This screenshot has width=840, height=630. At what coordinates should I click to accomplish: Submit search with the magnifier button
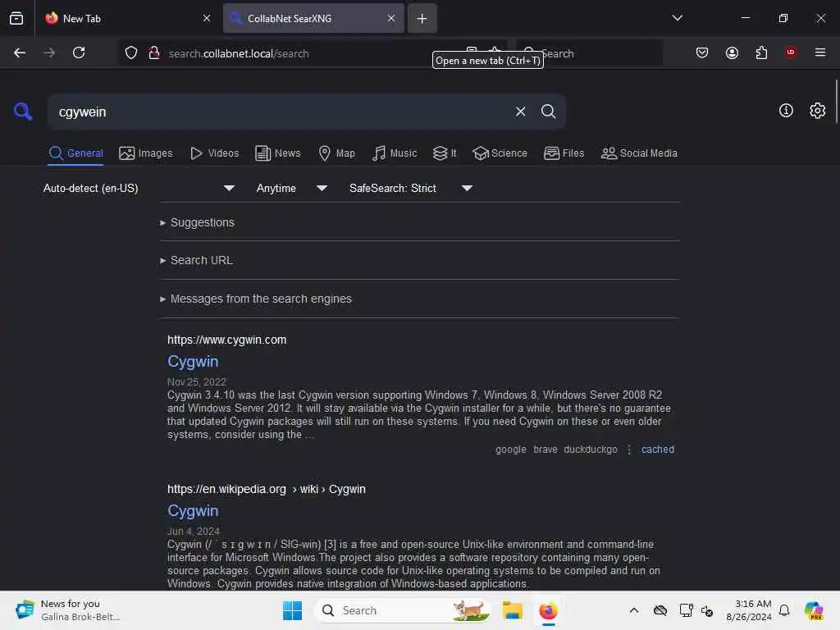(548, 112)
